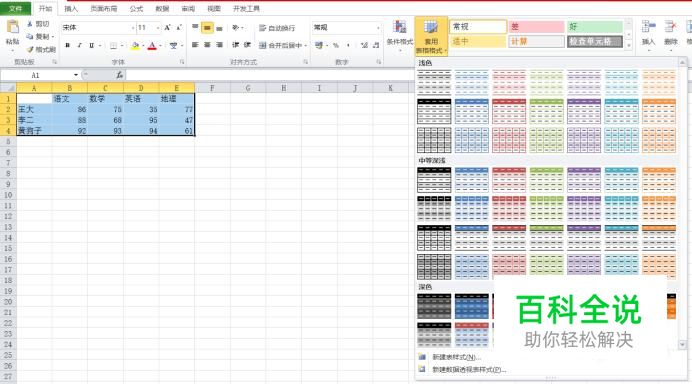Toggle center horizontal alignment
The height and width of the screenshot is (384, 692).
pyautogui.click(x=207, y=45)
